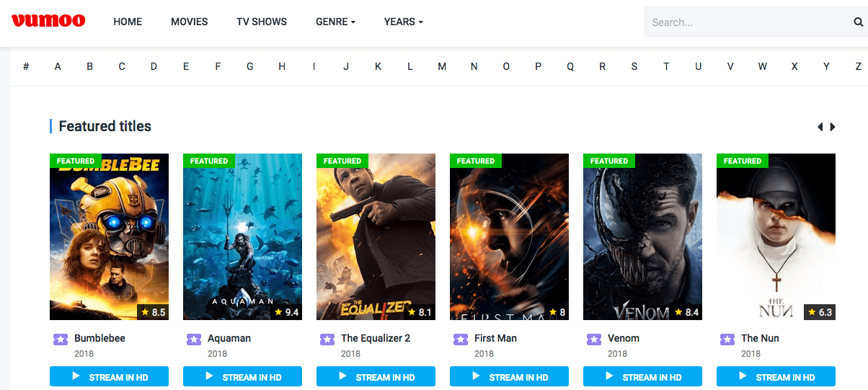Image resolution: width=868 pixels, height=390 pixels.
Task: Click The Equalizer 2 title link
Action: (x=376, y=338)
